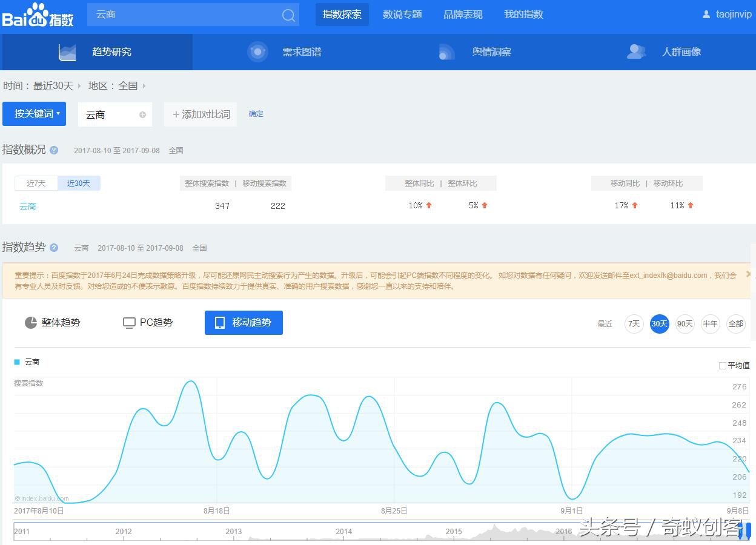Click help icon next to 指数概况
Screen dimensions: 756x545
(x=54, y=150)
